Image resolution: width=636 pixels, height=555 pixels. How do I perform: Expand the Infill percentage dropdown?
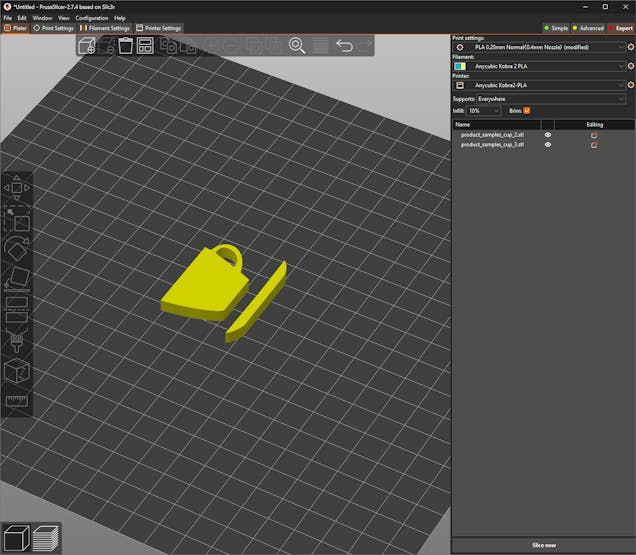click(486, 110)
